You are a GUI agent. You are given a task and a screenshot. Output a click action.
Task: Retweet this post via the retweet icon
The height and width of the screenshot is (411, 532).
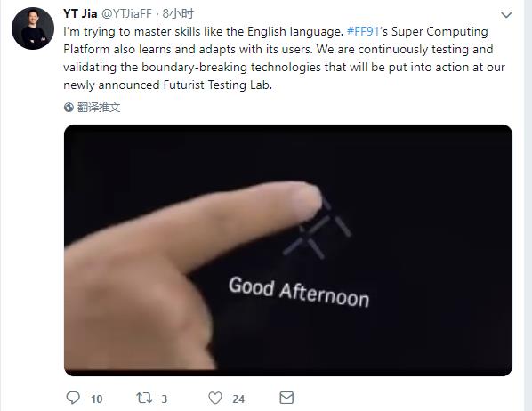click(x=144, y=398)
